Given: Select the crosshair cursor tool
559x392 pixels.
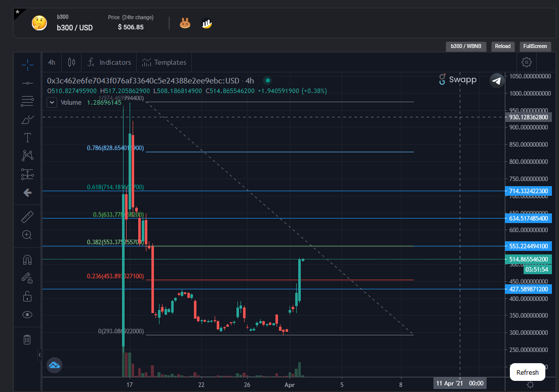Looking at the screenshot, I should [x=27, y=64].
